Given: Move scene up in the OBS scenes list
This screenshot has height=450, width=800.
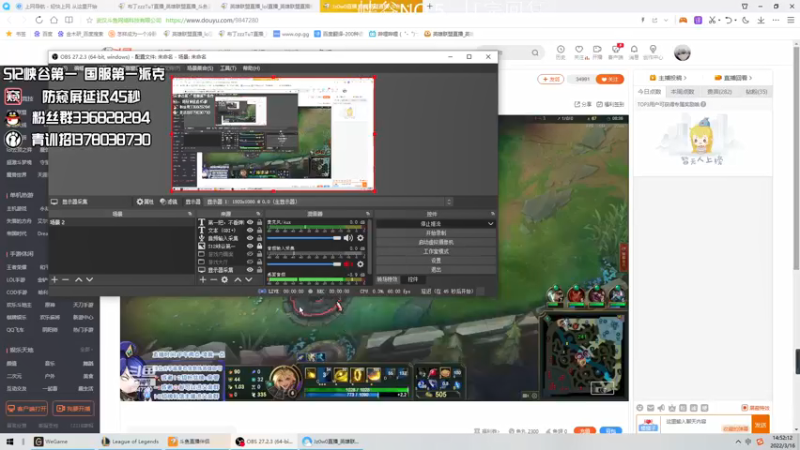Looking at the screenshot, I should 79,280.
